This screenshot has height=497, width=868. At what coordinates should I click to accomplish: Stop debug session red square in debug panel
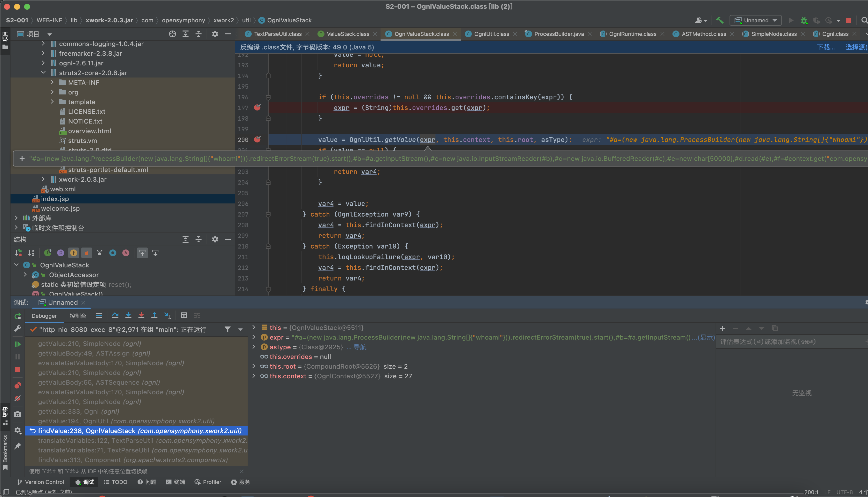18,370
